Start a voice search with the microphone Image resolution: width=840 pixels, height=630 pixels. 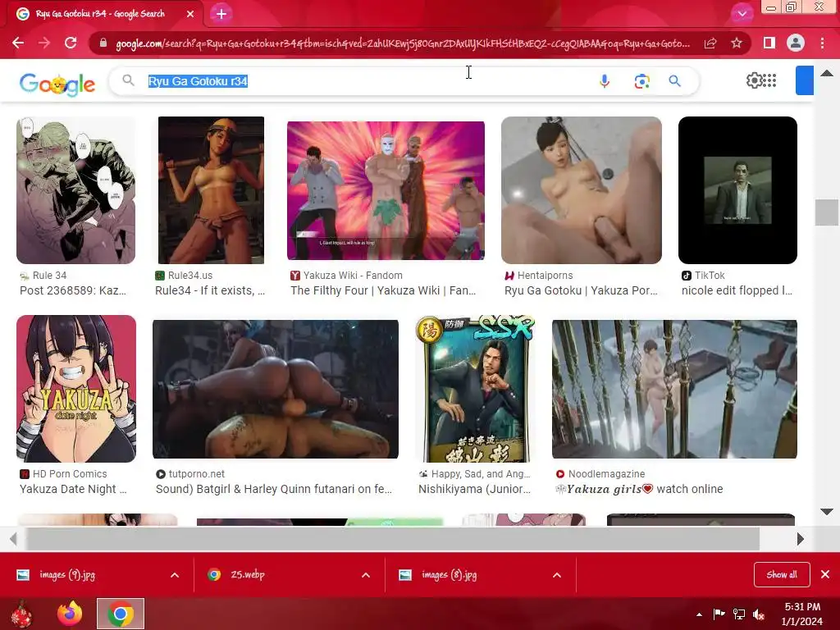click(x=605, y=81)
